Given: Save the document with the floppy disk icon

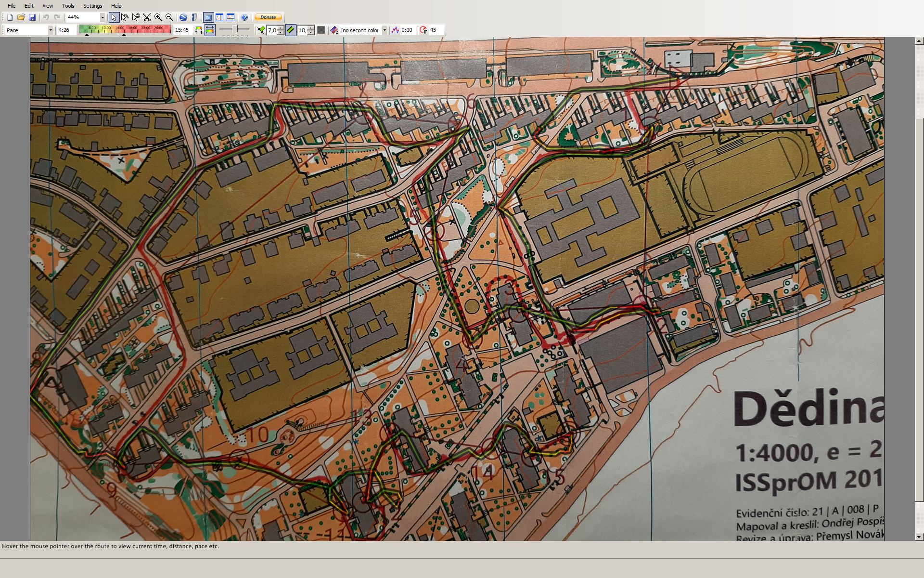Looking at the screenshot, I should (32, 17).
